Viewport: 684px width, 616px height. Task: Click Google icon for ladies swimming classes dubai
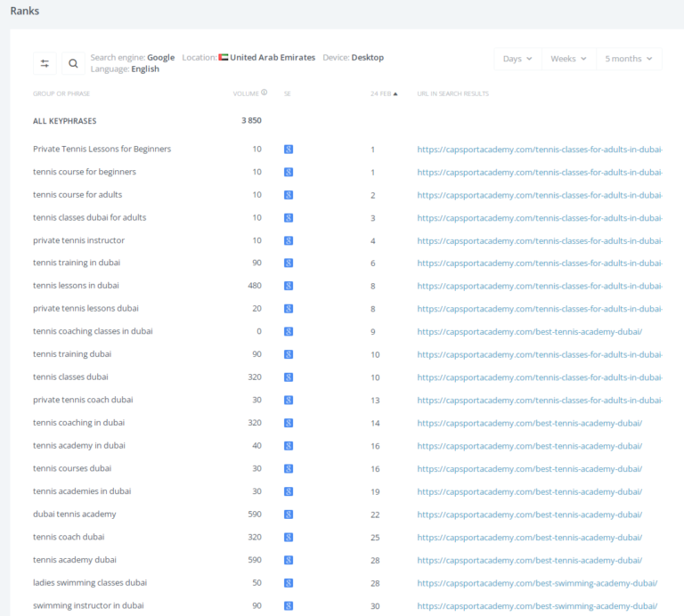289,583
